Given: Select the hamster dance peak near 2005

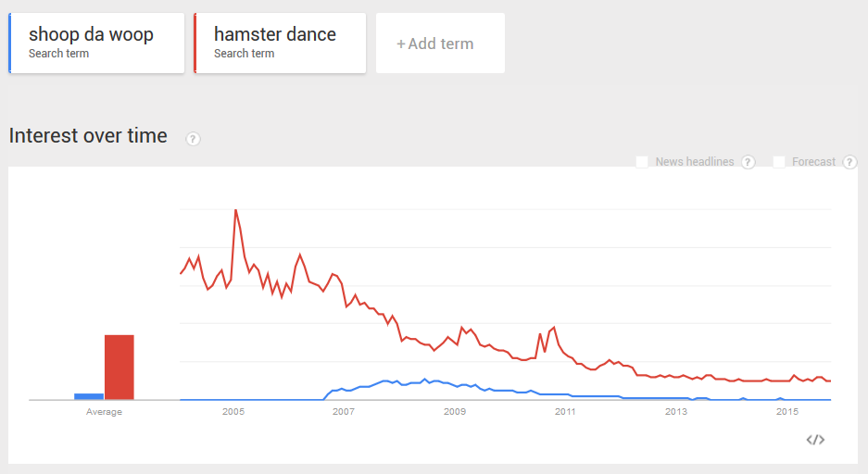Looking at the screenshot, I should [236, 211].
